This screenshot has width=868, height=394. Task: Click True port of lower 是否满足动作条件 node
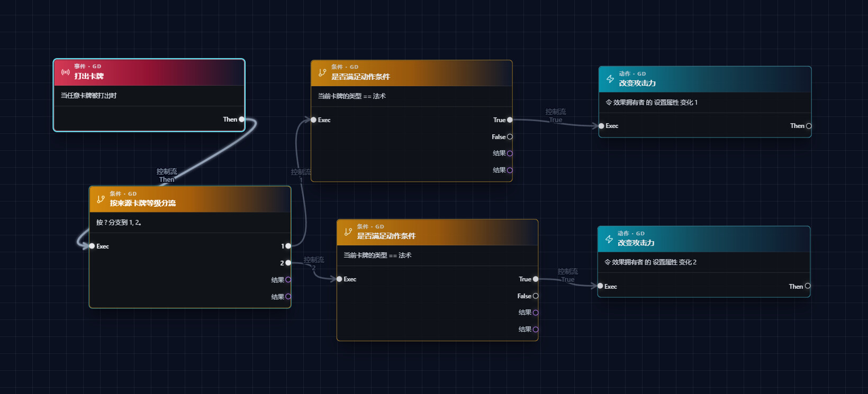(x=536, y=279)
